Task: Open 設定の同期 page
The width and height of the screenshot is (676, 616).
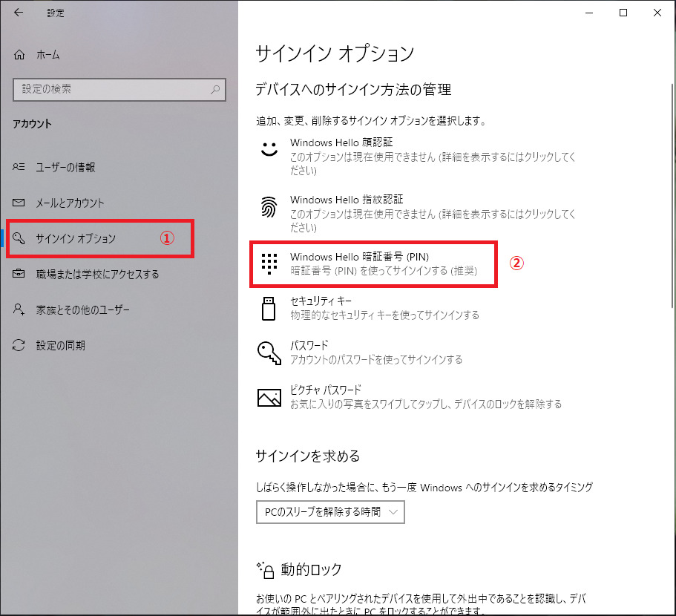Action: click(x=60, y=345)
